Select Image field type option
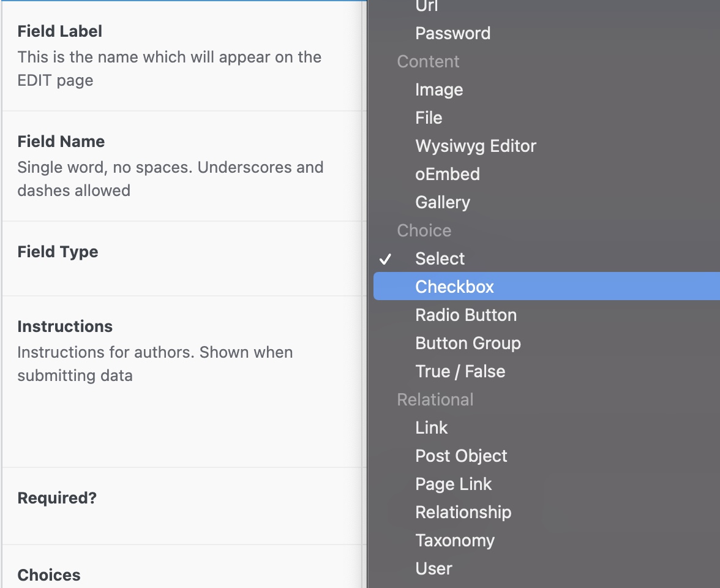 439,89
